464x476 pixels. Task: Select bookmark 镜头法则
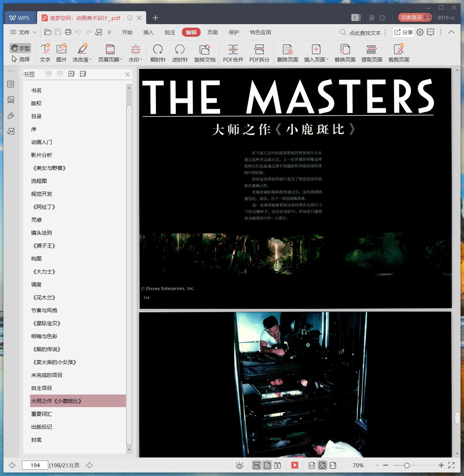(x=42, y=233)
